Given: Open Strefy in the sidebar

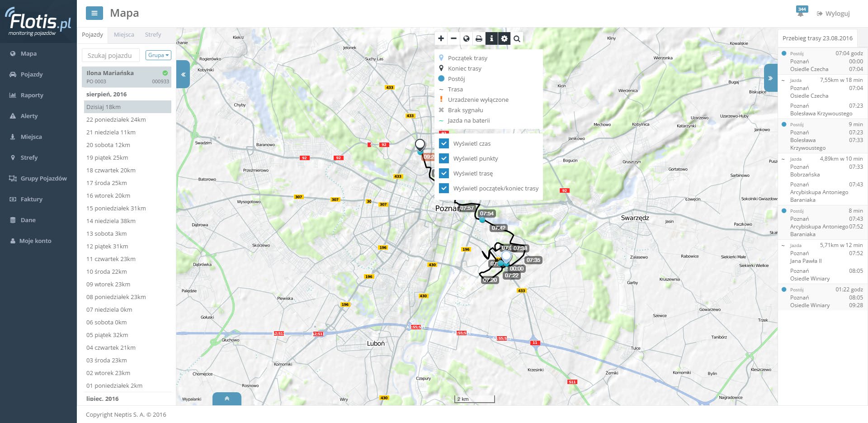Looking at the screenshot, I should pyautogui.click(x=29, y=157).
